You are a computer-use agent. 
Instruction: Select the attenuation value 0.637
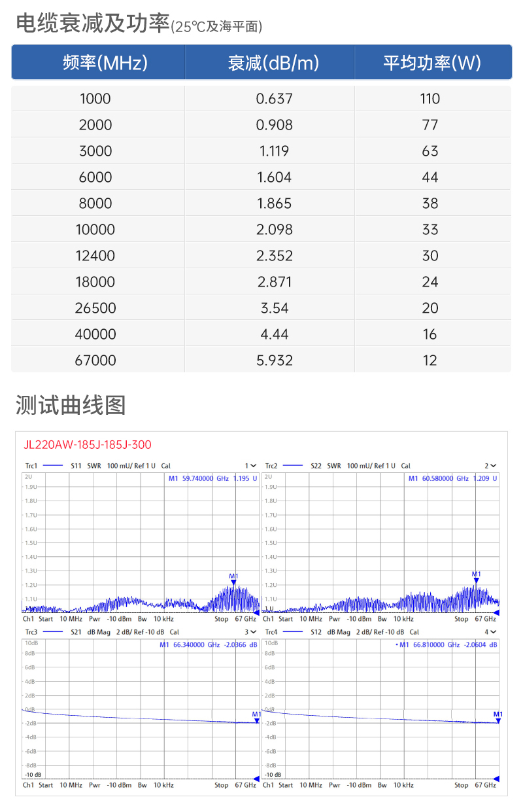pyautogui.click(x=275, y=99)
